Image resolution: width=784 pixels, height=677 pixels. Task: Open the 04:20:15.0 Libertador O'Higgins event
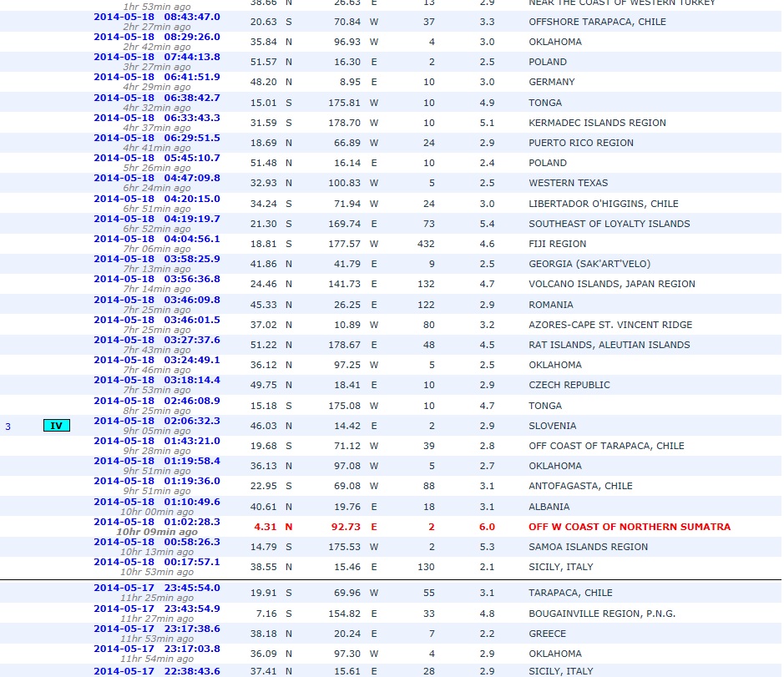(156, 199)
